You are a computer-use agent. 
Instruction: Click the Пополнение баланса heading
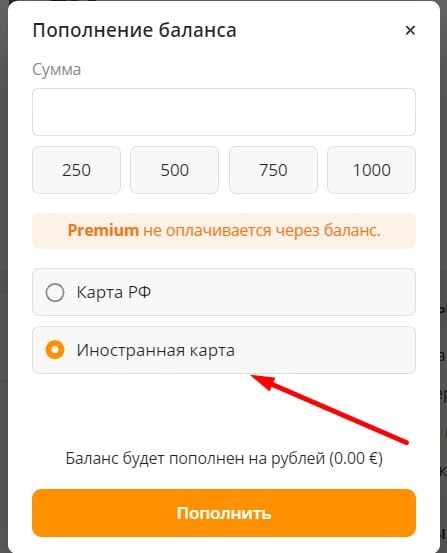134,30
